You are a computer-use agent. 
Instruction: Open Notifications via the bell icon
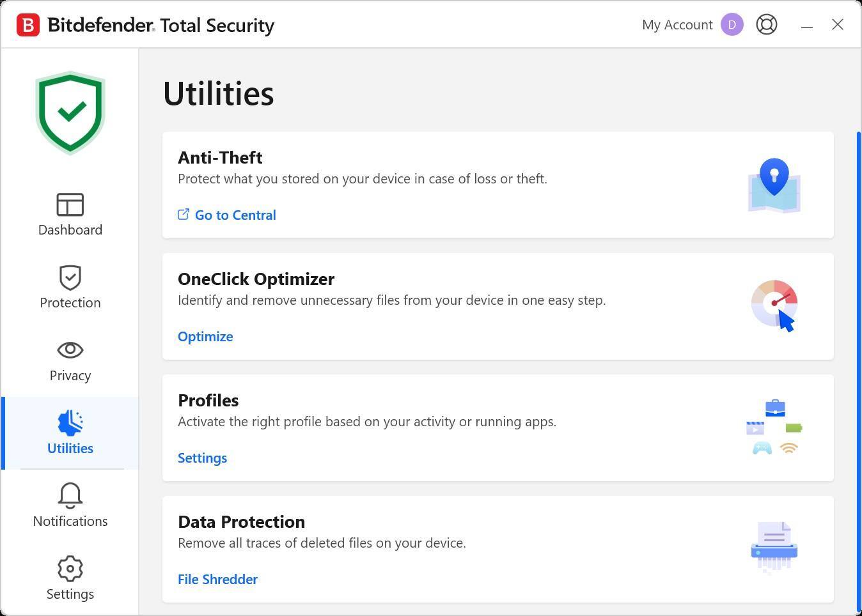click(x=70, y=496)
